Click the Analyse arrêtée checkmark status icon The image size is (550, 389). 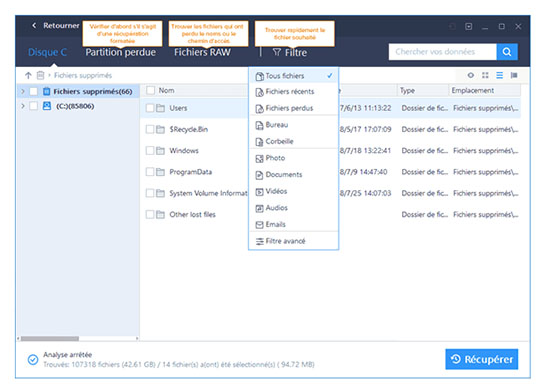33,360
